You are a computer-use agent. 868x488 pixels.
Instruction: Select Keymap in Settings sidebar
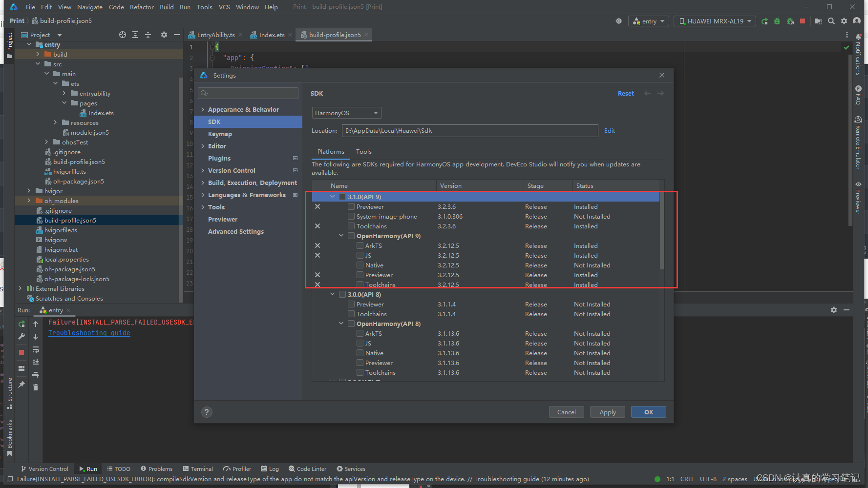click(248, 134)
